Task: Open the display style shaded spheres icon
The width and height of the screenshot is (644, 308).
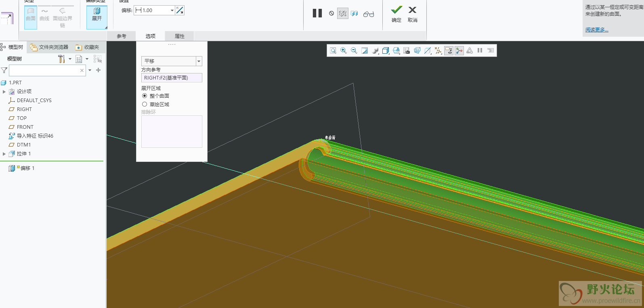Action: tap(375, 50)
